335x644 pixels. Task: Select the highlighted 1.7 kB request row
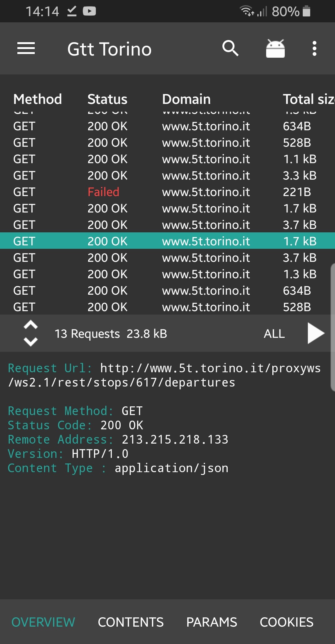coord(167,241)
